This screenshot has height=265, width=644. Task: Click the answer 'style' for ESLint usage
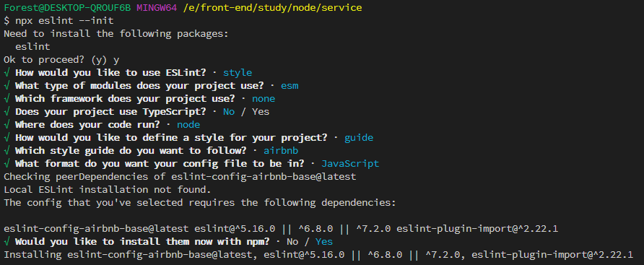238,73
